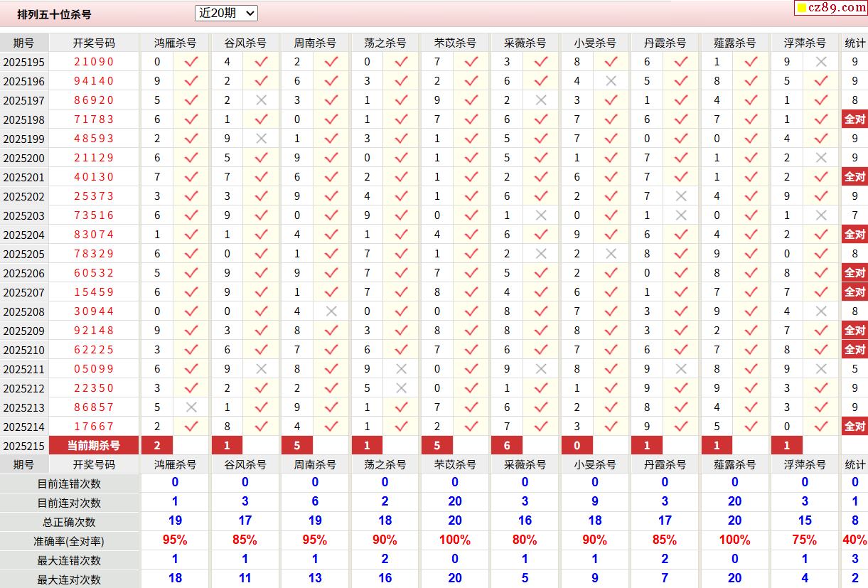This screenshot has width=868, height=588.
Task: Click the 全对 badge in row 2025201
Action: 854,177
